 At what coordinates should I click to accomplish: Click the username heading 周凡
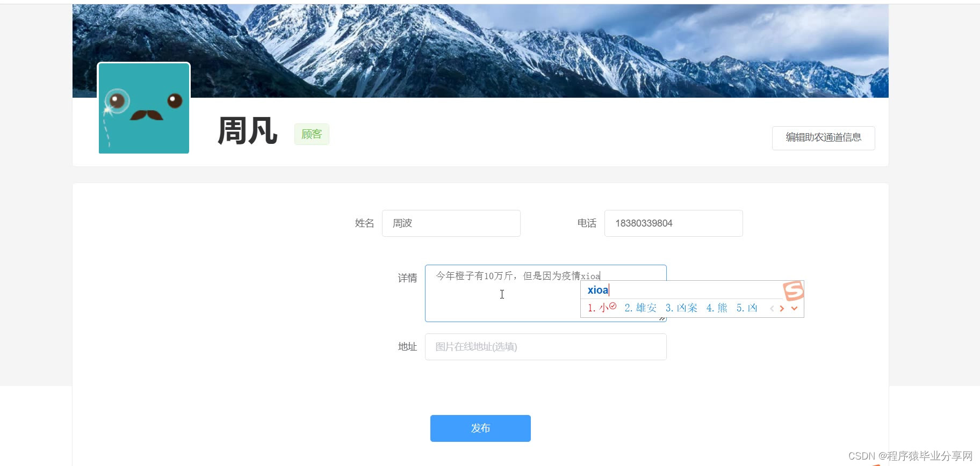[247, 131]
